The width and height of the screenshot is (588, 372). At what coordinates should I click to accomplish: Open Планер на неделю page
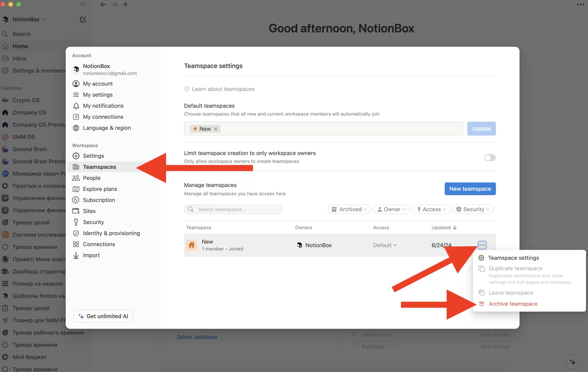[x=33, y=284]
